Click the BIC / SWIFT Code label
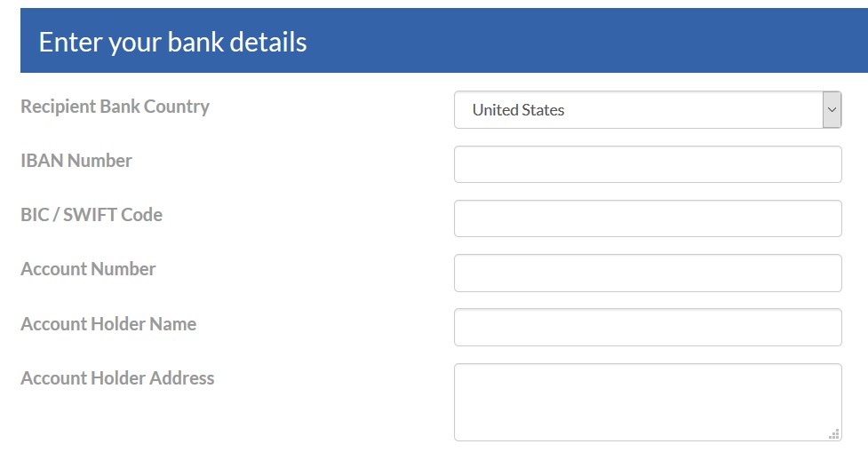The width and height of the screenshot is (868, 460). tap(92, 215)
